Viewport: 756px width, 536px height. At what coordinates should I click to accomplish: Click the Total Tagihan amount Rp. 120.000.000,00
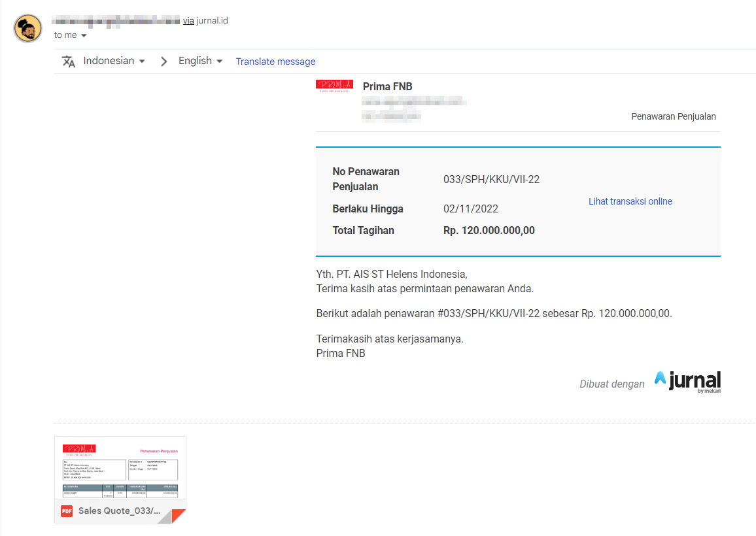(489, 230)
